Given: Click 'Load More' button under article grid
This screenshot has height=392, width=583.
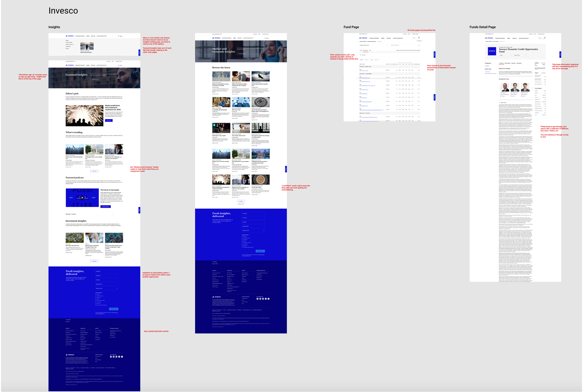Looking at the screenshot, I should [241, 201].
